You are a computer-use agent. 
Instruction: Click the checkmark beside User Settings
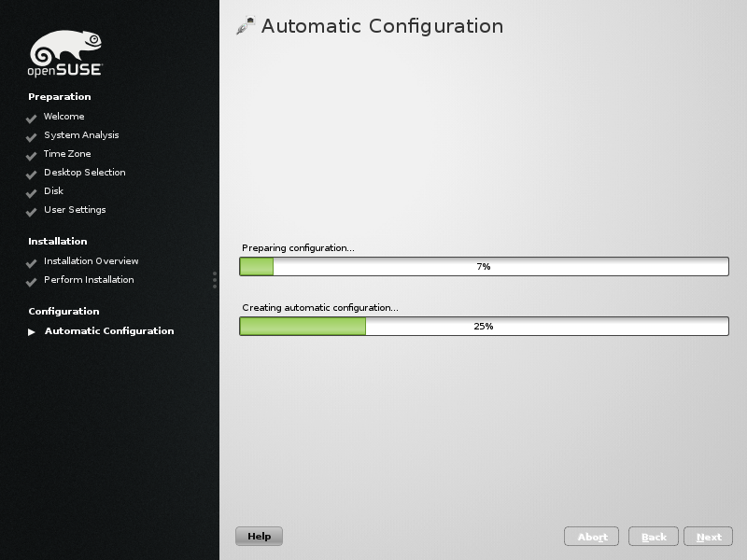31,211
